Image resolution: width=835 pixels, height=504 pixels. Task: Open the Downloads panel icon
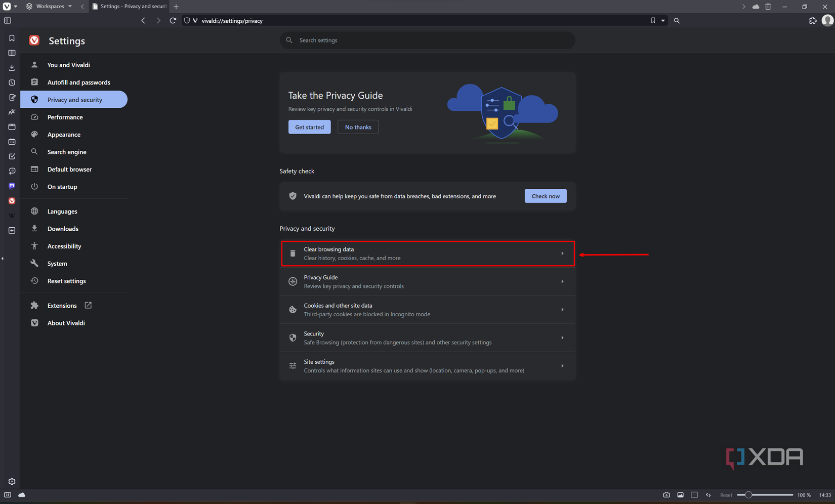[12, 68]
